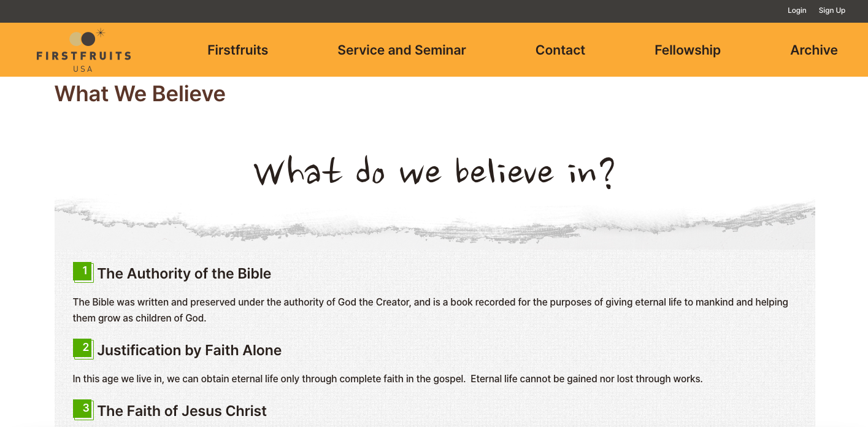Go to the Sign Up page

[832, 10]
